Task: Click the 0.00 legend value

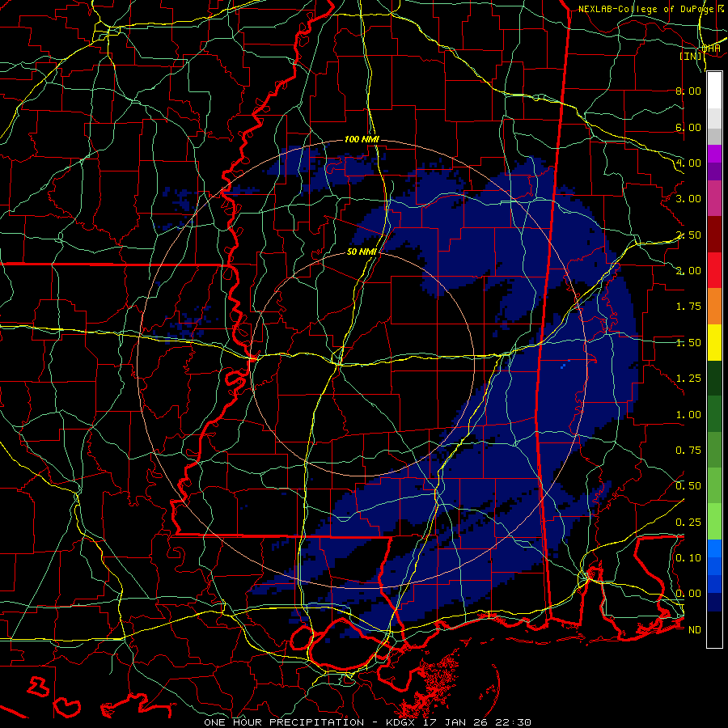Action: point(688,594)
